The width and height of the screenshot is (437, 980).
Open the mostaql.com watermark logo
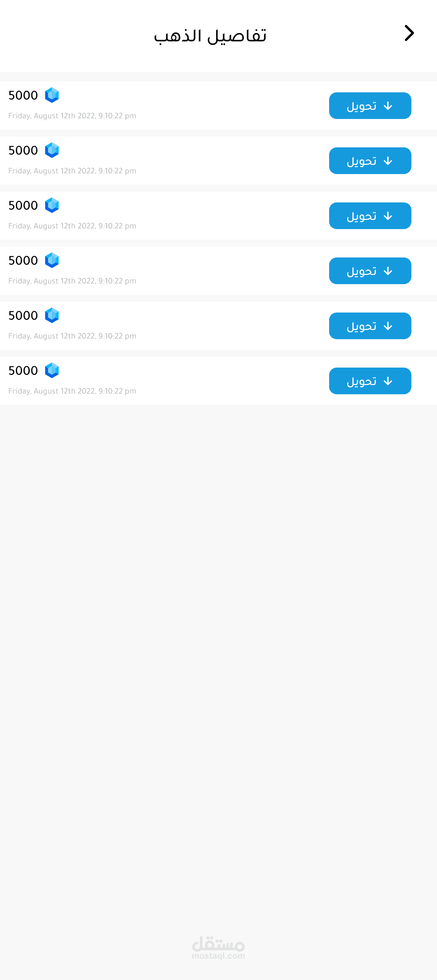click(x=218, y=948)
